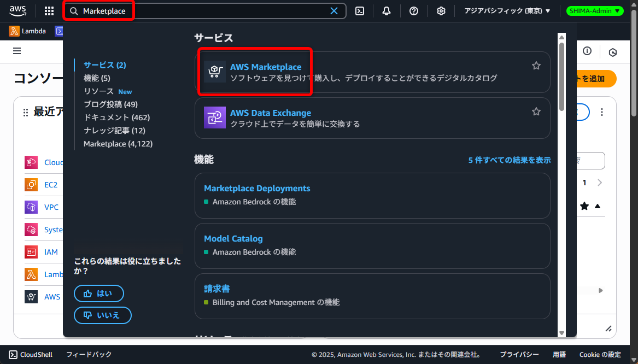This screenshot has width=638, height=364.
Task: Click the いいえ thumbs-down feedback button
Action: (x=103, y=315)
